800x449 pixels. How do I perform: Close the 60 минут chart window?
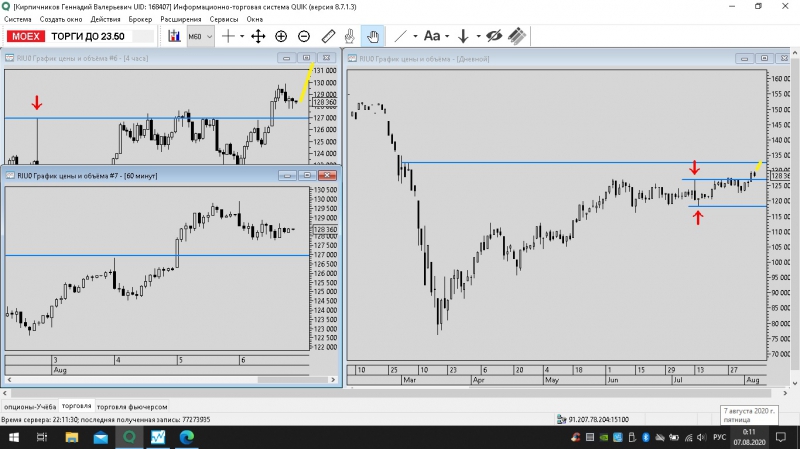(x=327, y=176)
